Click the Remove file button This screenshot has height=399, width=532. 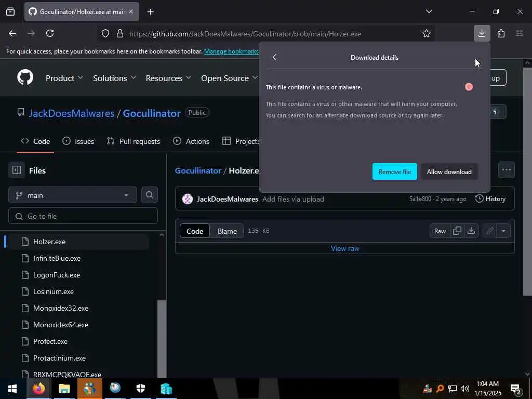[395, 171]
